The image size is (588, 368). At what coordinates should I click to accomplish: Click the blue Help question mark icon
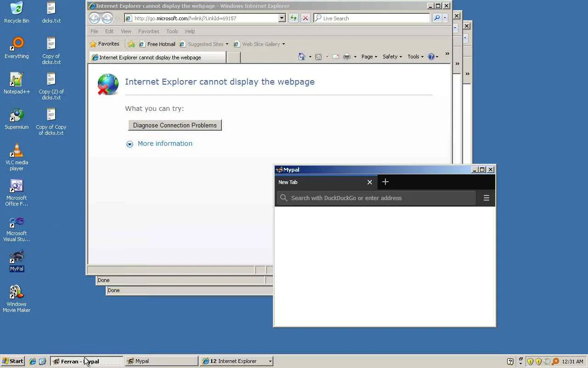click(431, 57)
